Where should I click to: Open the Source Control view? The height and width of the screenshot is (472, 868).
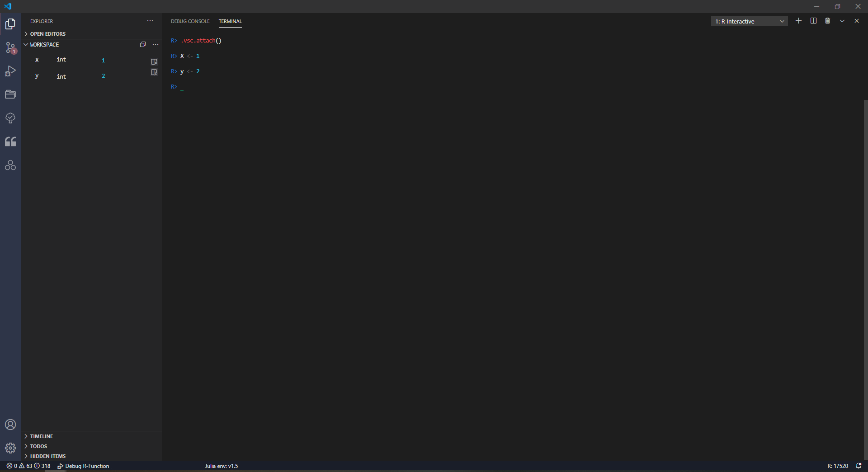(x=10, y=47)
